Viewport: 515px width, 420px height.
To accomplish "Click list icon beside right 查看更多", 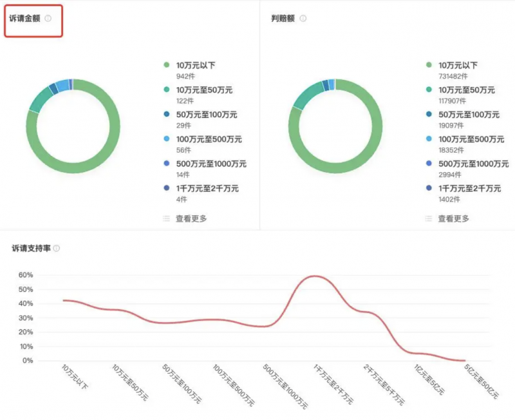I will [429, 218].
